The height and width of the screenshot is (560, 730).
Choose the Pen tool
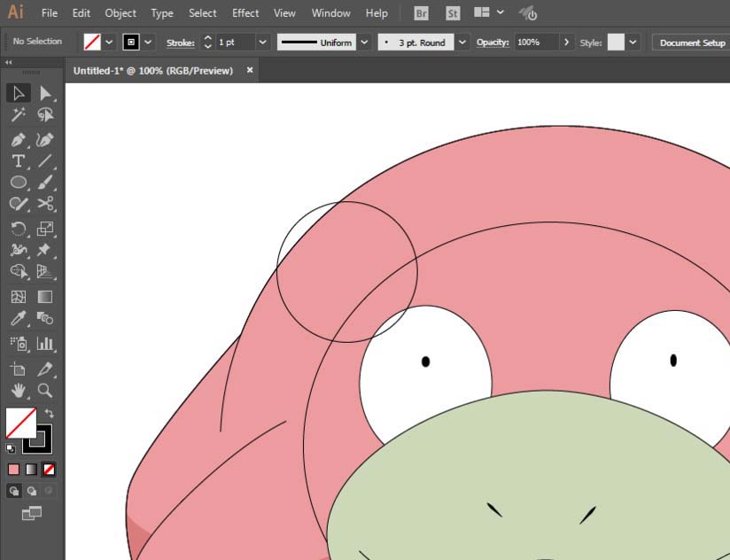[18, 140]
